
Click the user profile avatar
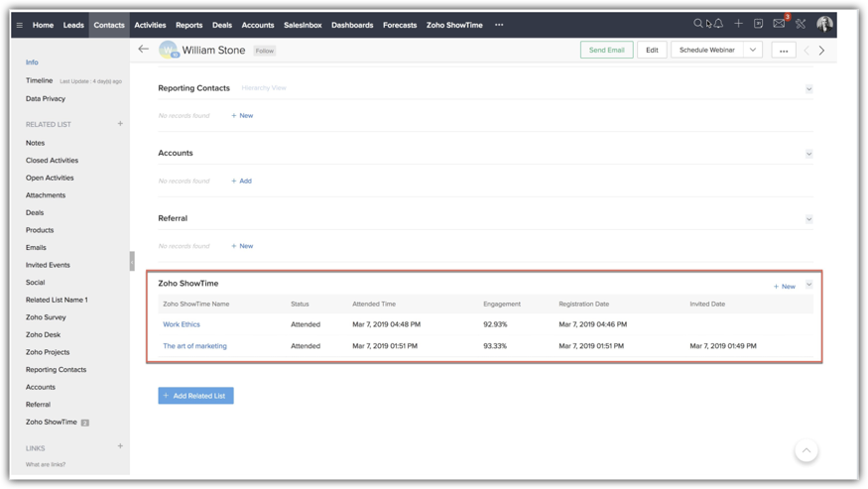[x=824, y=24]
